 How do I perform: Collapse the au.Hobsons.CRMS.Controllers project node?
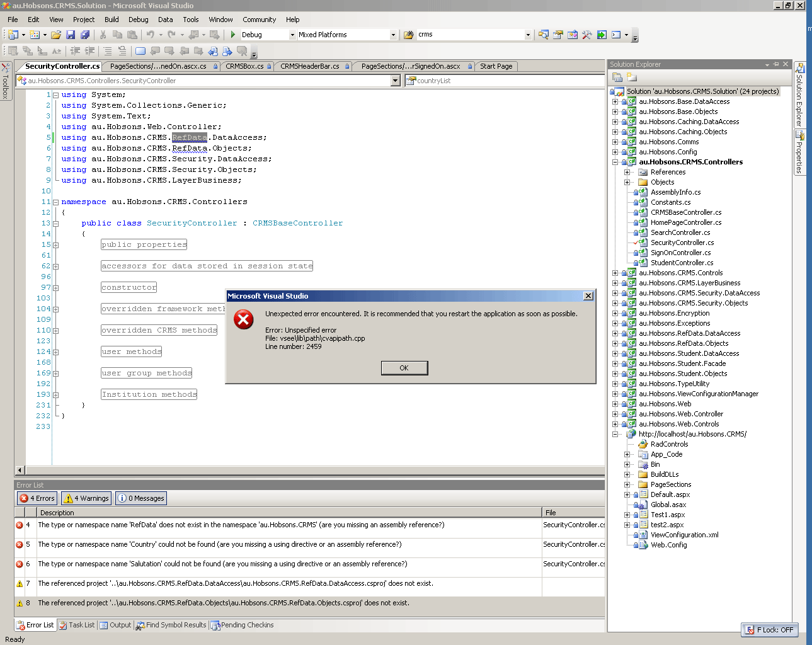[x=615, y=162]
